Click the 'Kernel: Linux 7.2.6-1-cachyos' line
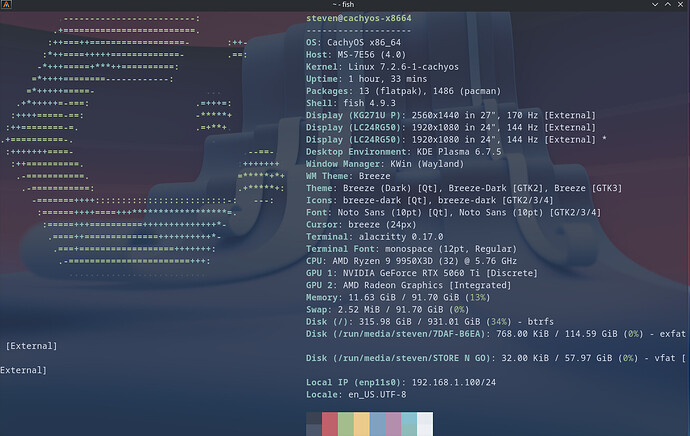The height and width of the screenshot is (436, 690). click(x=382, y=67)
